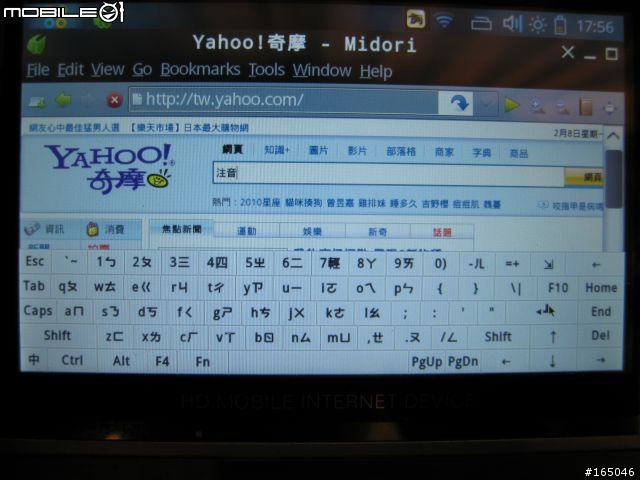Viewport: 640px width, 480px height.
Task: Open the File menu
Action: 38,70
